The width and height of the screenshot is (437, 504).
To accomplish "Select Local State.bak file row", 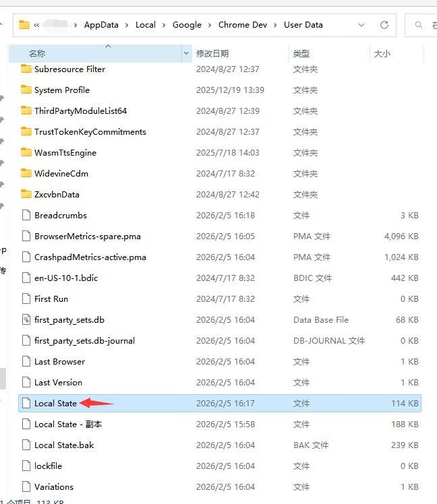I will tap(220, 445).
